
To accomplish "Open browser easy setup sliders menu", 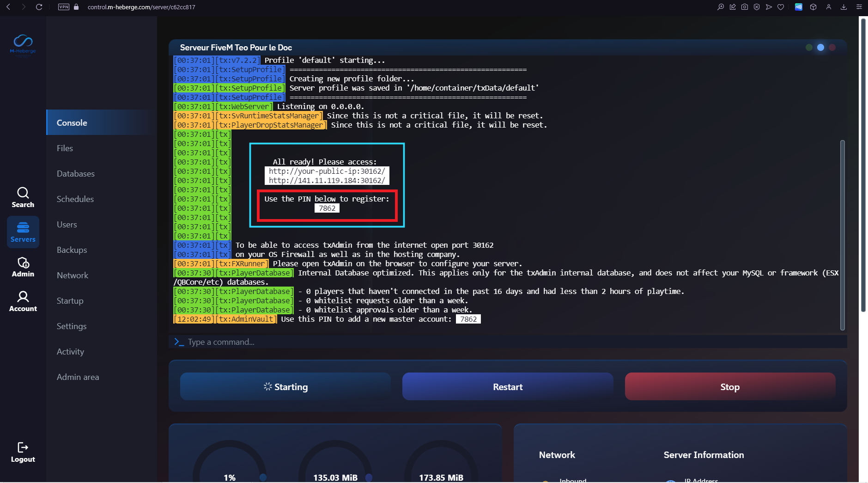I will point(859,7).
